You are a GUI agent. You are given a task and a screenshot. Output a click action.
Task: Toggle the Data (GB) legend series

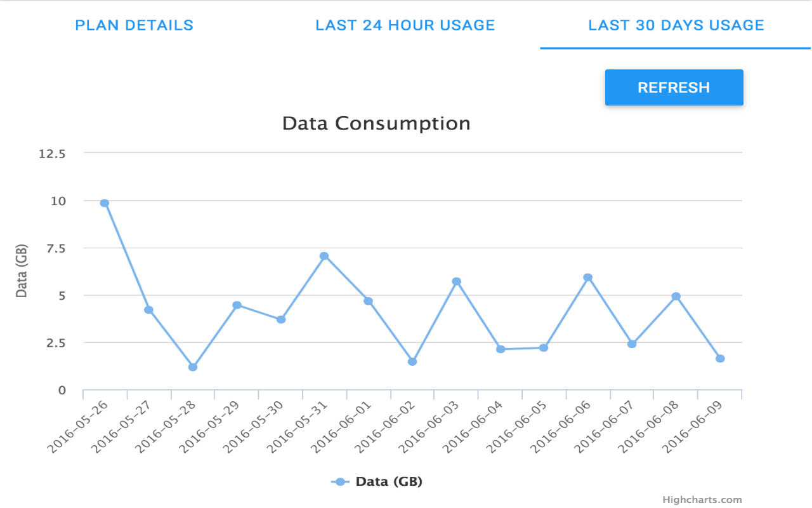pyautogui.click(x=377, y=482)
